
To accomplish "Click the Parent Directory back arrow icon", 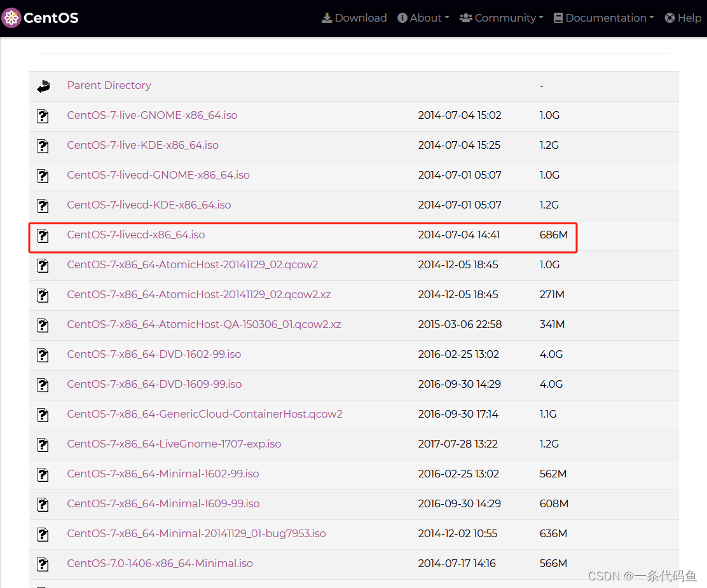I will pyautogui.click(x=43, y=86).
